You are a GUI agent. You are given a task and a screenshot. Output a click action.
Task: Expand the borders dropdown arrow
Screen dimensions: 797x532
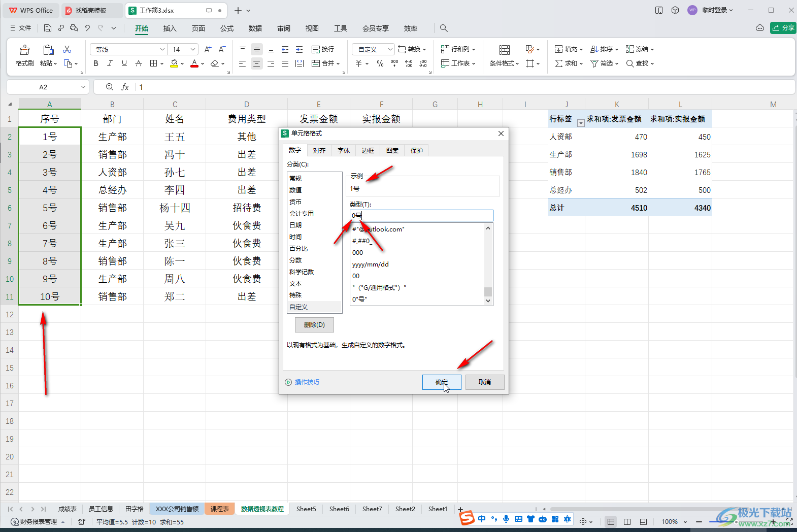(x=162, y=63)
